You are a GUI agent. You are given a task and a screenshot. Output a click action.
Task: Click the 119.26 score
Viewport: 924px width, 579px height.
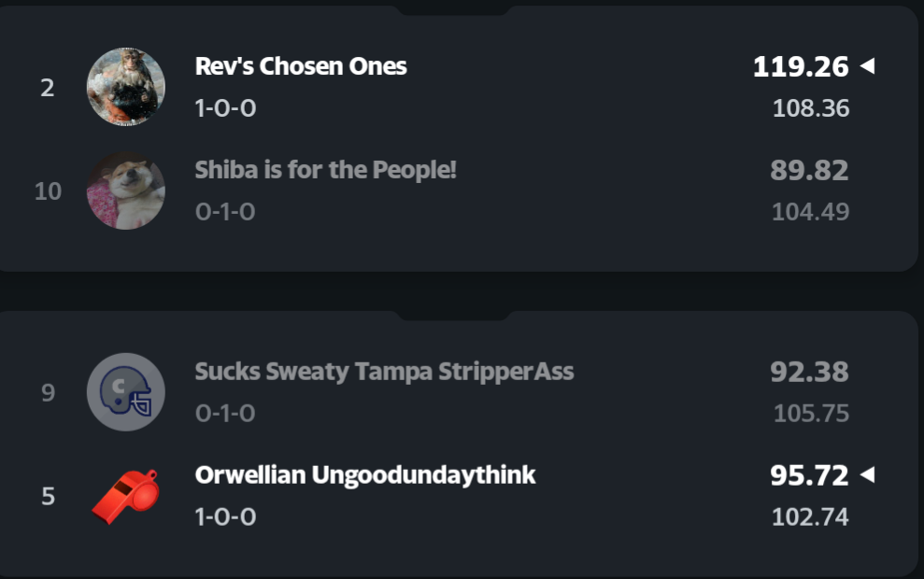click(x=801, y=67)
